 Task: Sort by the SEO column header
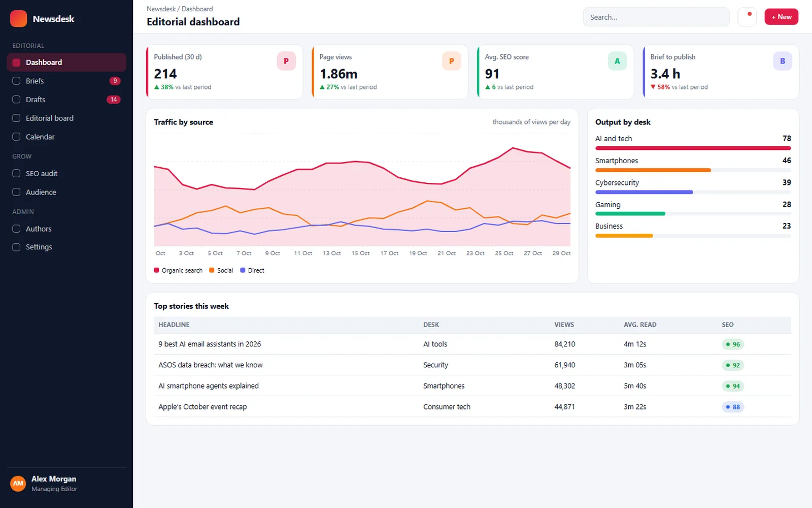(x=728, y=325)
